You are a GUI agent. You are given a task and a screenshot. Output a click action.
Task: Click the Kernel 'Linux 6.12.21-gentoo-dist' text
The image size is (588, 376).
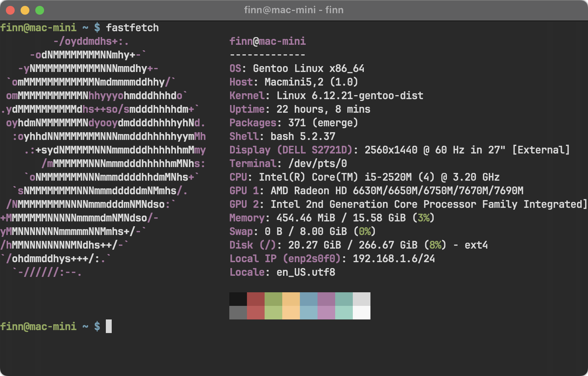tap(350, 95)
